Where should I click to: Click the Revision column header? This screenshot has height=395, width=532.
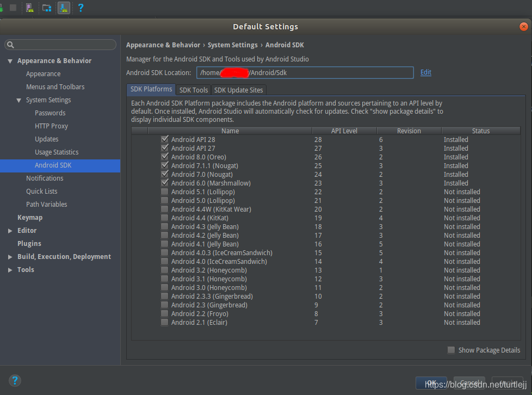coord(409,131)
